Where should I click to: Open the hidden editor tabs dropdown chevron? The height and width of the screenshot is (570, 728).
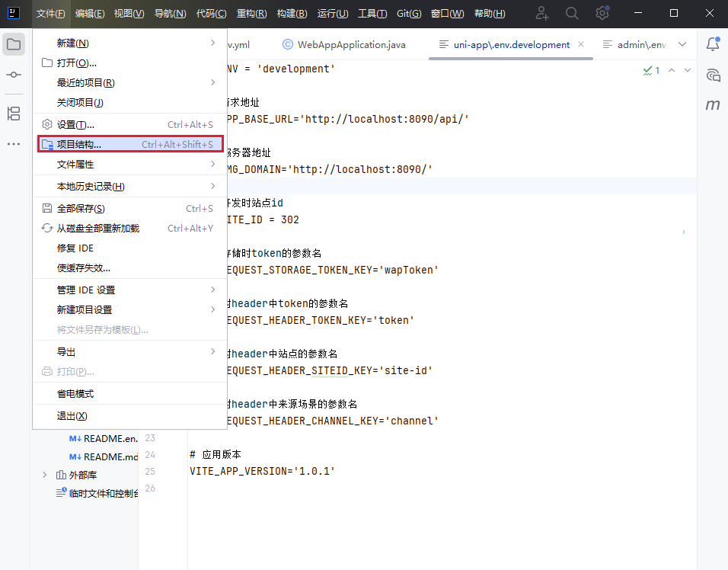[682, 44]
